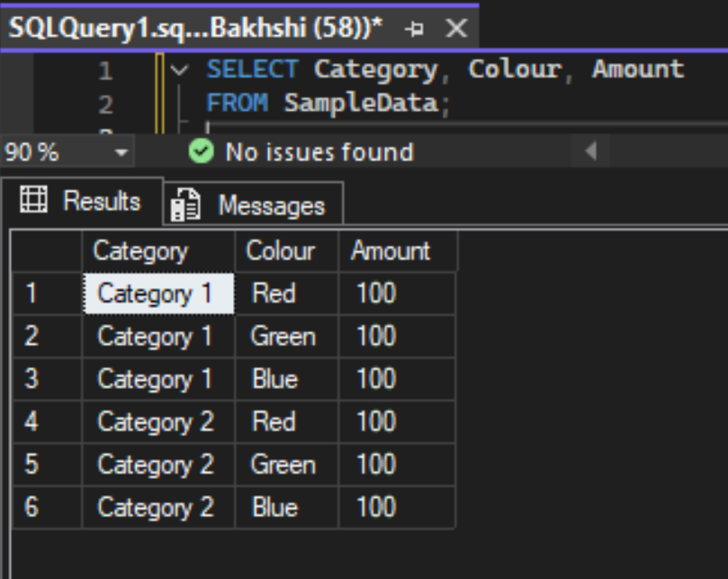Click SampleData in the query

pyautogui.click(x=361, y=104)
